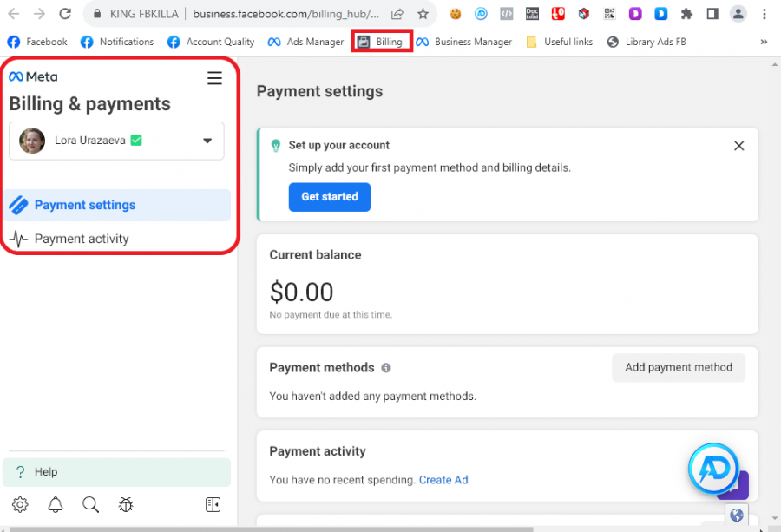This screenshot has height=532, width=781.
Task: Open the Business Manager bookmark
Action: point(463,42)
